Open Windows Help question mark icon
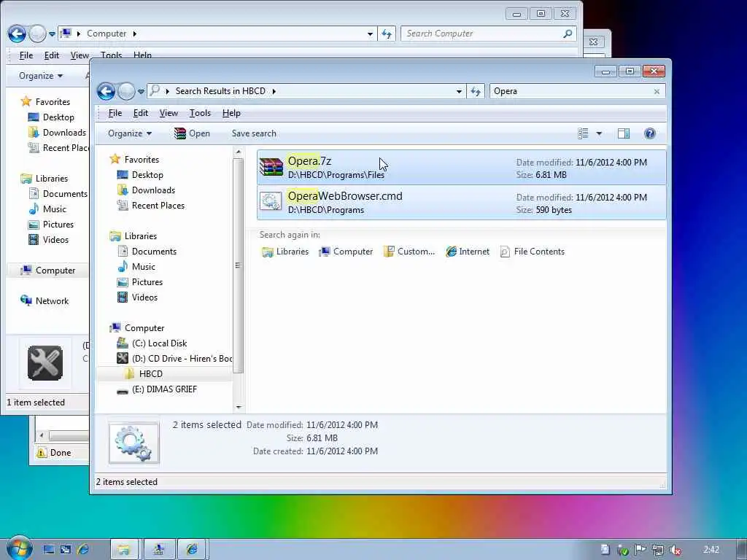Image resolution: width=747 pixels, height=560 pixels. tap(649, 133)
